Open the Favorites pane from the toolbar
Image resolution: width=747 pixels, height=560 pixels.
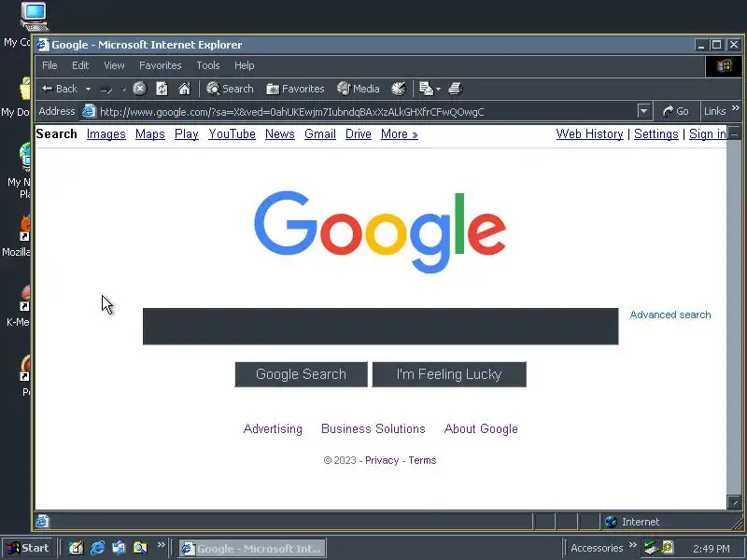coord(295,89)
